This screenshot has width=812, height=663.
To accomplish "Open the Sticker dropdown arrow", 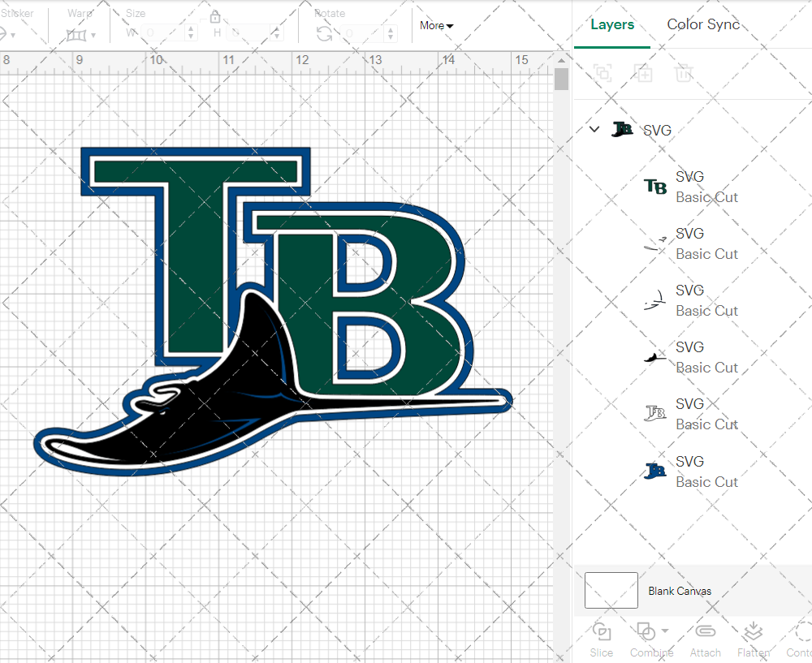I will point(12,35).
